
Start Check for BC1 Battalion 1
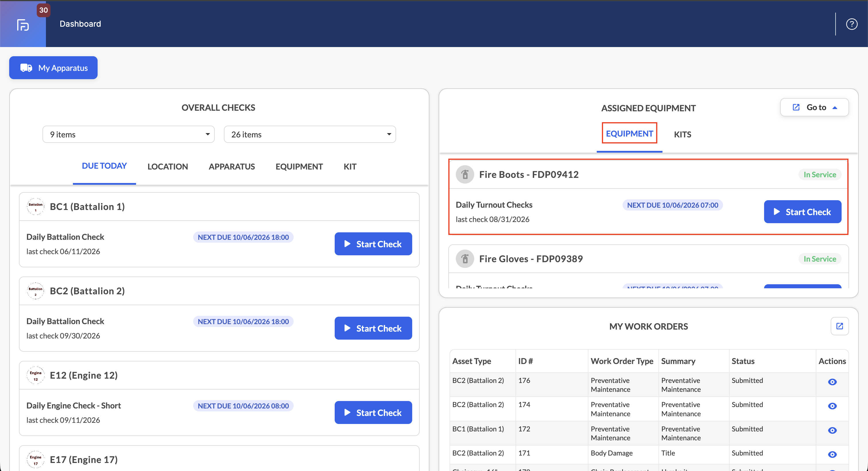(x=373, y=244)
